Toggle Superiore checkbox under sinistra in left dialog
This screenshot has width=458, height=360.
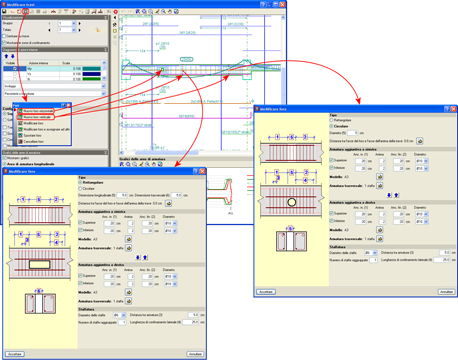(x=80, y=222)
